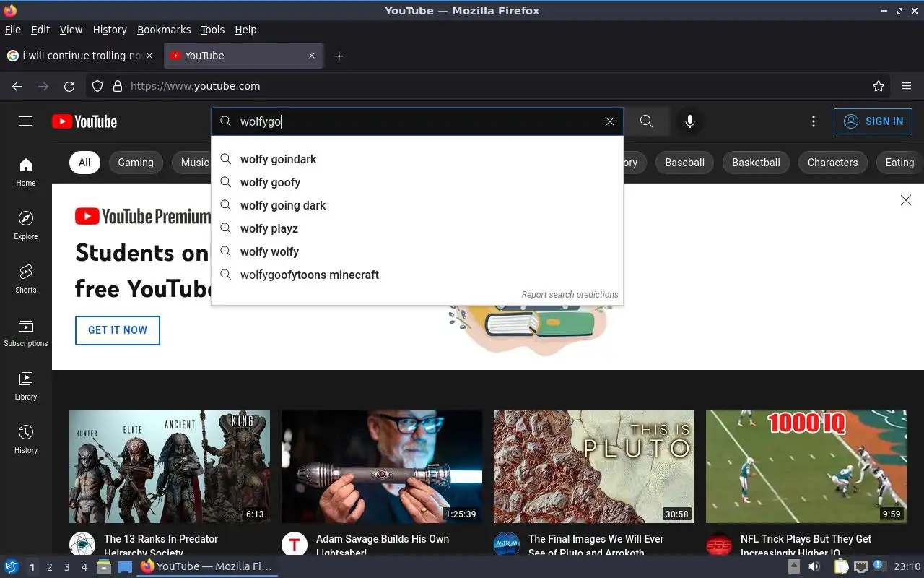Open Library in the sidebar
Image resolution: width=924 pixels, height=578 pixels.
click(x=26, y=386)
